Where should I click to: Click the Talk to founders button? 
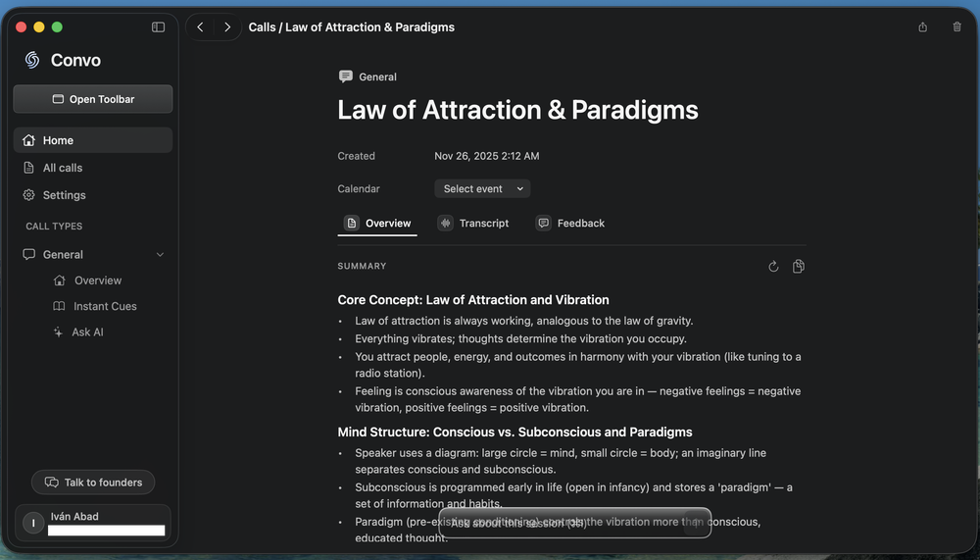point(93,483)
